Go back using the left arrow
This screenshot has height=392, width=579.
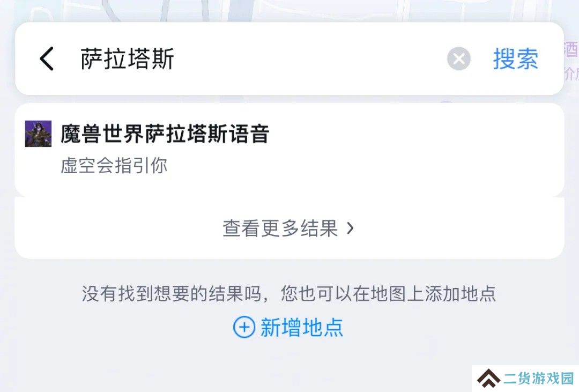coord(47,58)
